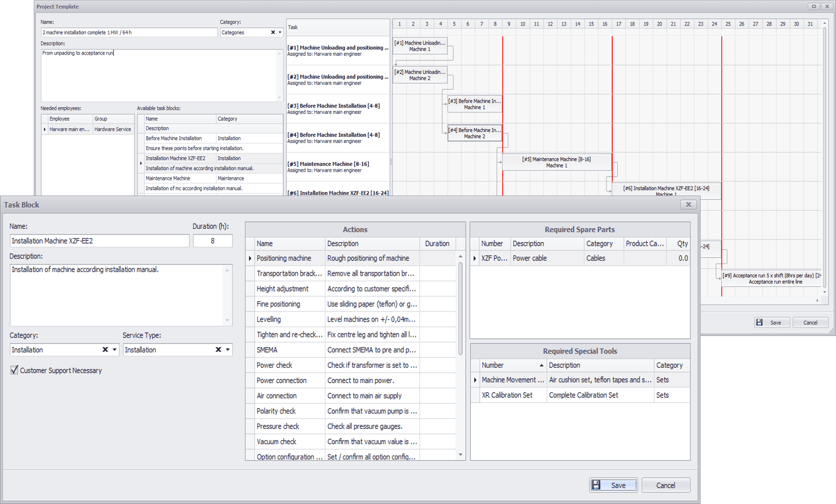
Task: Sort Actions by Duration column
Action: click(437, 244)
